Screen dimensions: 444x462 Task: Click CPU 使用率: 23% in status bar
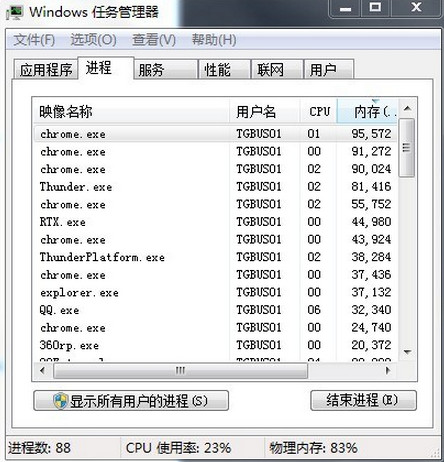178,448
